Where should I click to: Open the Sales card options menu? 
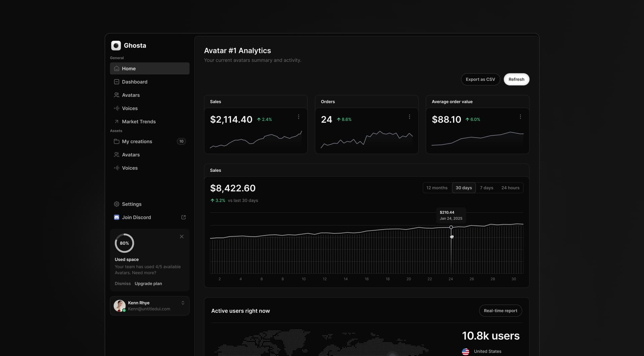tap(299, 117)
